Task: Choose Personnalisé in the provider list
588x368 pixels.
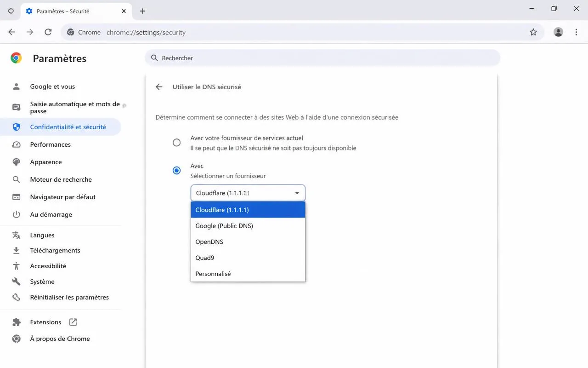Action: [248, 274]
